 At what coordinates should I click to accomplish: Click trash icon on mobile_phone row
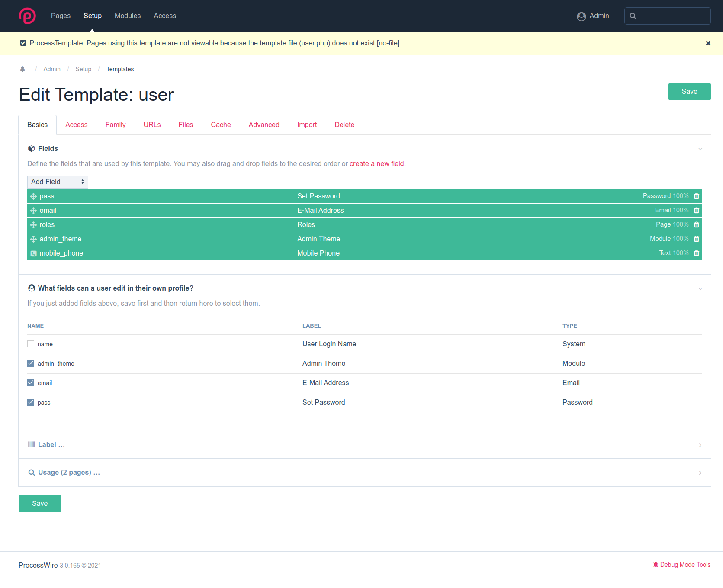tap(696, 253)
